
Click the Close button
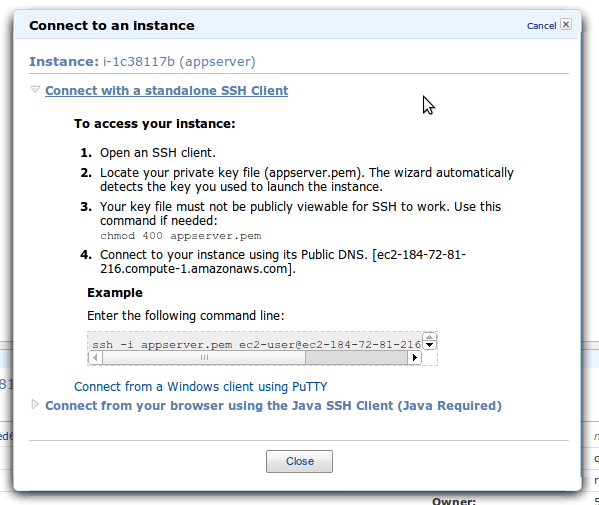point(299,461)
